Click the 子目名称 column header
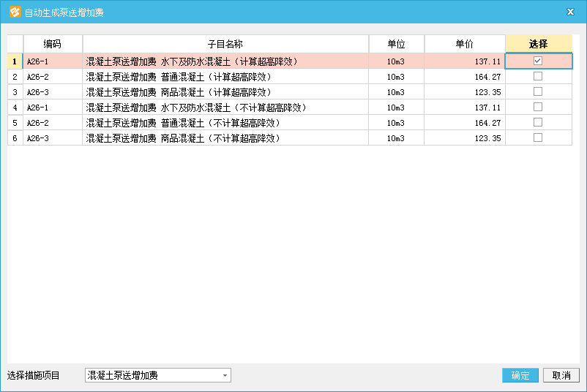The image size is (587, 392). point(225,44)
